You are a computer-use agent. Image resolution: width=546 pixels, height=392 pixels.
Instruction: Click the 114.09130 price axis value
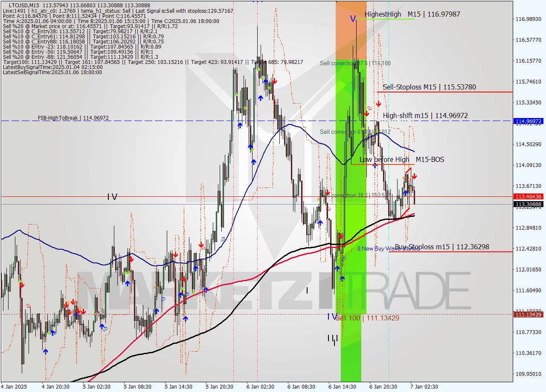pos(528,165)
